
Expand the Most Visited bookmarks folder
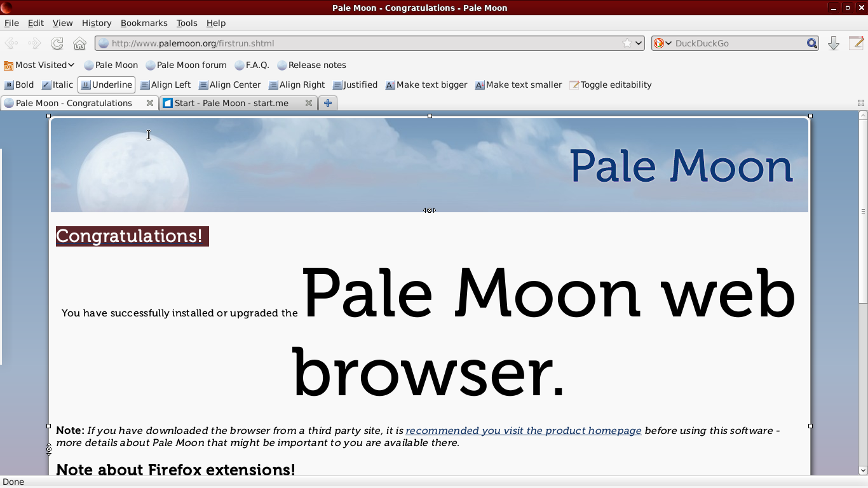(39, 65)
